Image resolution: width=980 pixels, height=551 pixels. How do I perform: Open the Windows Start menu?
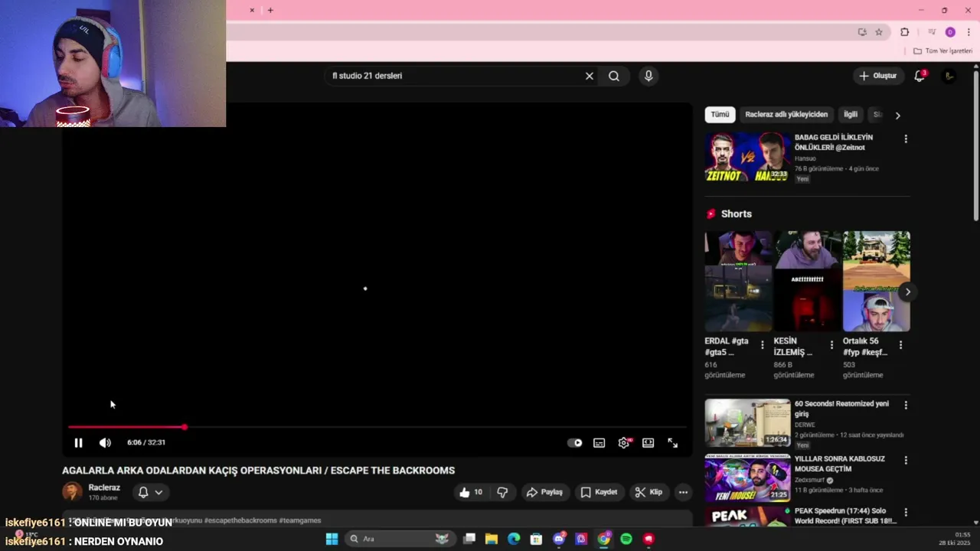point(332,539)
